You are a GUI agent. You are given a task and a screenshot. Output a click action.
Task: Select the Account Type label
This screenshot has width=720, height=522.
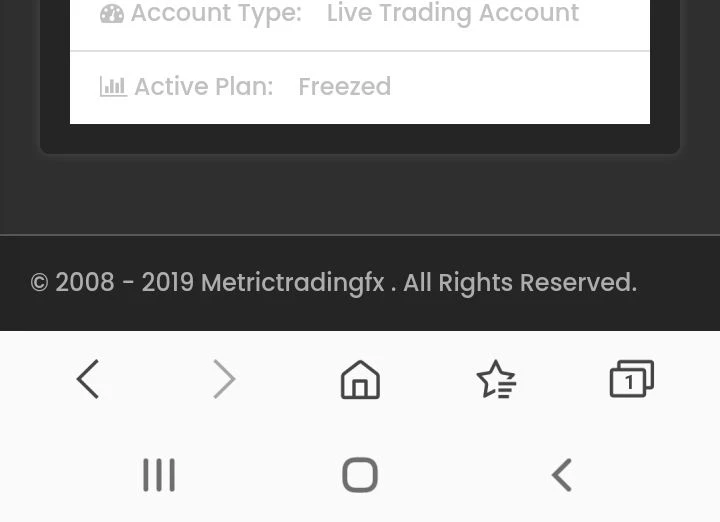coord(215,14)
